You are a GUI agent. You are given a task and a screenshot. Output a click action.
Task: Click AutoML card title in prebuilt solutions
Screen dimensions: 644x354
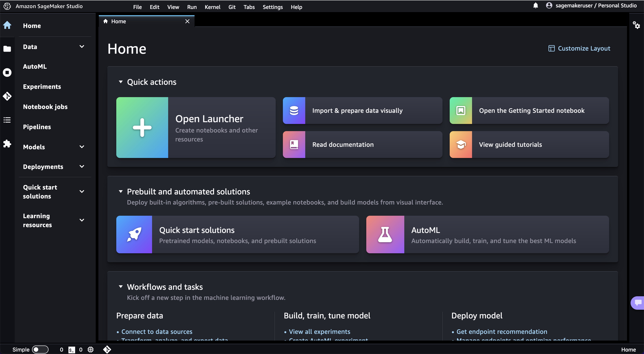(x=426, y=230)
